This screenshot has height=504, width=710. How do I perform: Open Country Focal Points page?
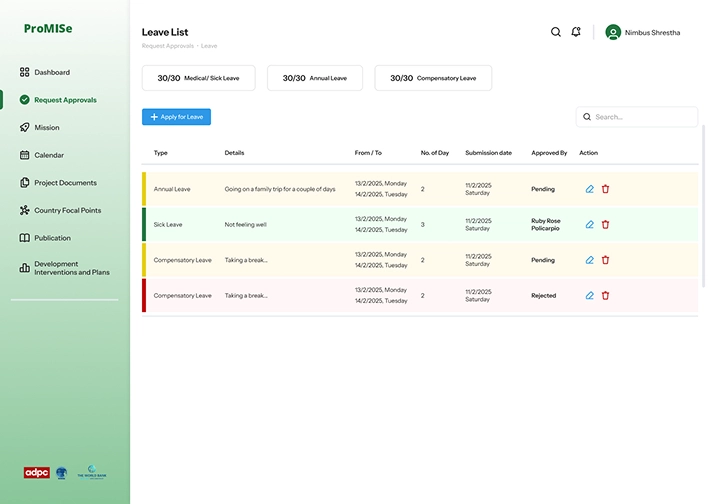click(67, 211)
